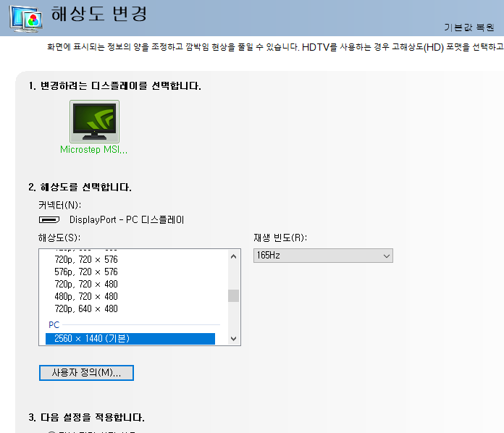Click the resolution list scroll down arrow
The width and height of the screenshot is (504, 433).
(x=234, y=338)
